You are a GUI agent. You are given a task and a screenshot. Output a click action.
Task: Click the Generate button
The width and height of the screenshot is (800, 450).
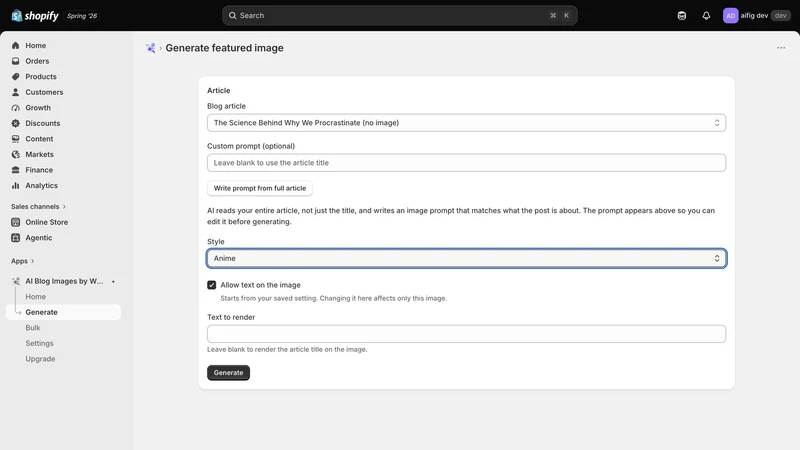click(x=229, y=373)
